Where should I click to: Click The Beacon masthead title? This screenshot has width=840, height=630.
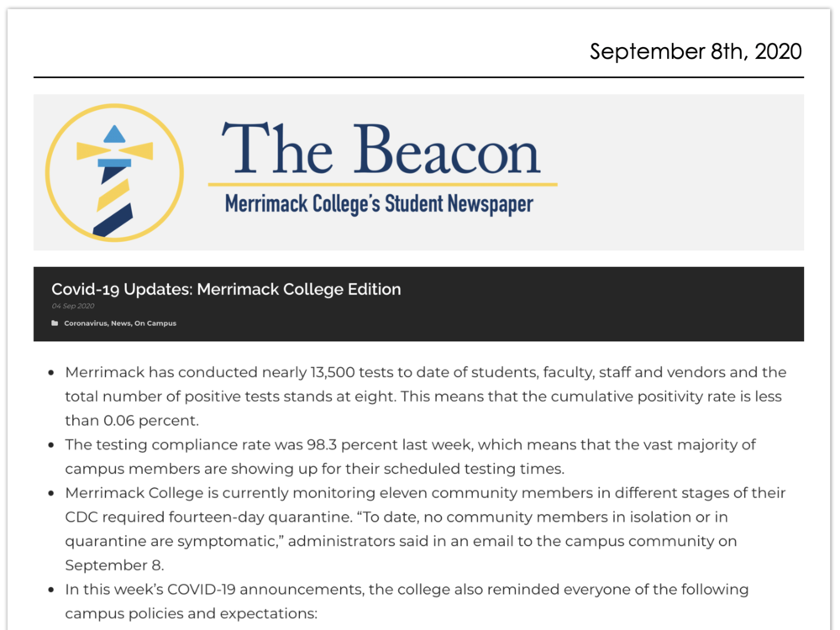coord(380,149)
